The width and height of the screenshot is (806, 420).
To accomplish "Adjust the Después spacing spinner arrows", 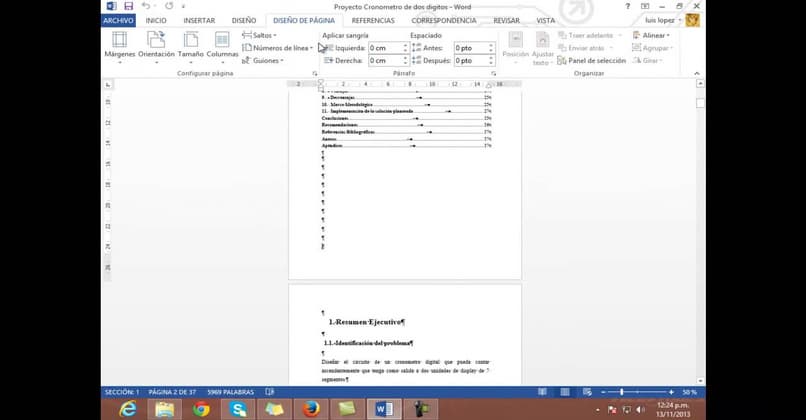I will tap(491, 61).
